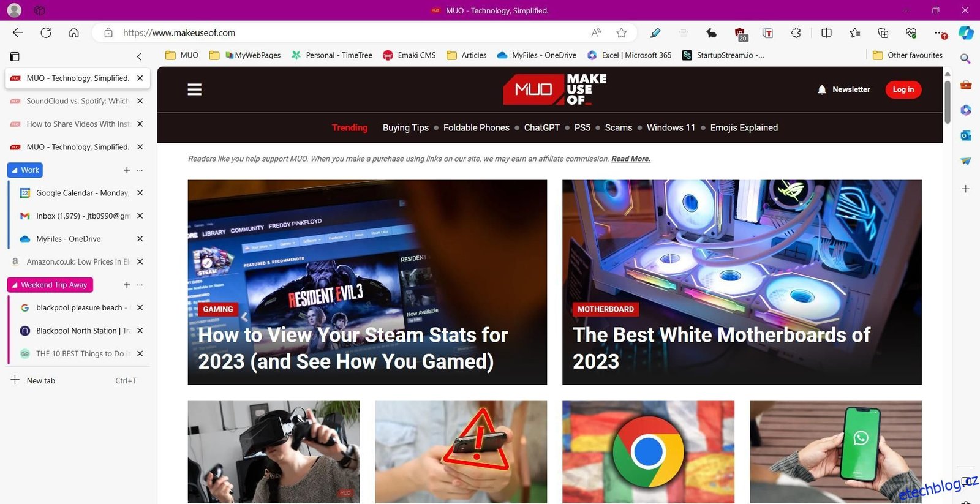
Task: Collapse the Work tab group
Action: [25, 170]
